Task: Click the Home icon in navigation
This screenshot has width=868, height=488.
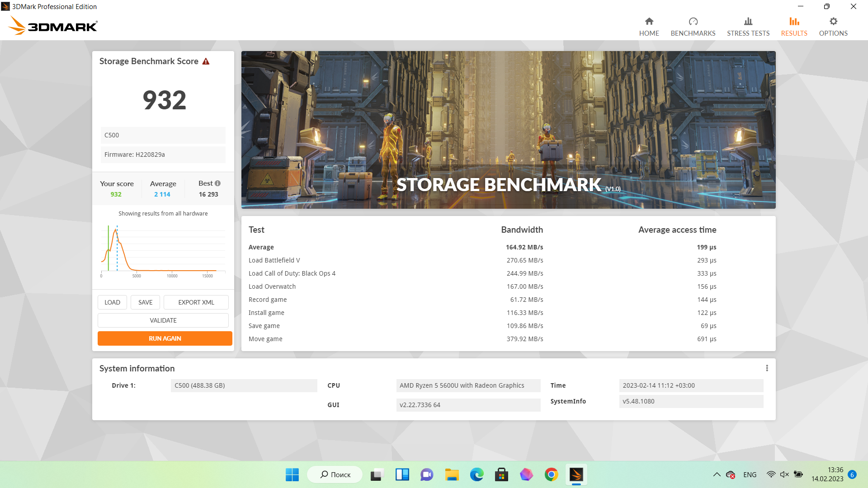Action: point(649,22)
